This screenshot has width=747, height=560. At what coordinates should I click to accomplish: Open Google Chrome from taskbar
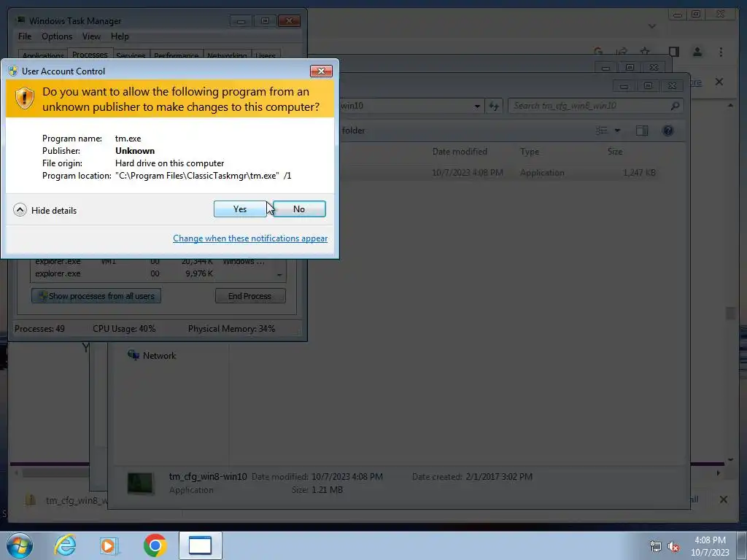[155, 545]
